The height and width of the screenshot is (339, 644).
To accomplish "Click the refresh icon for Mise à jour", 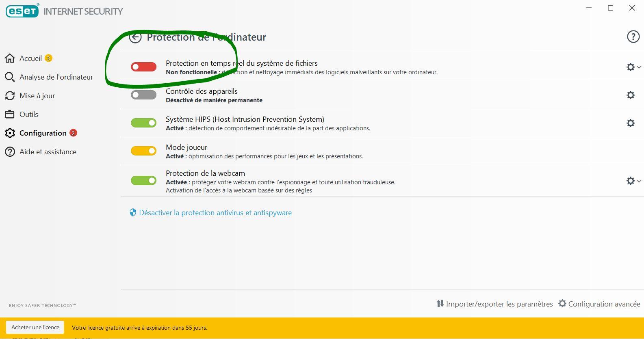I will (10, 96).
